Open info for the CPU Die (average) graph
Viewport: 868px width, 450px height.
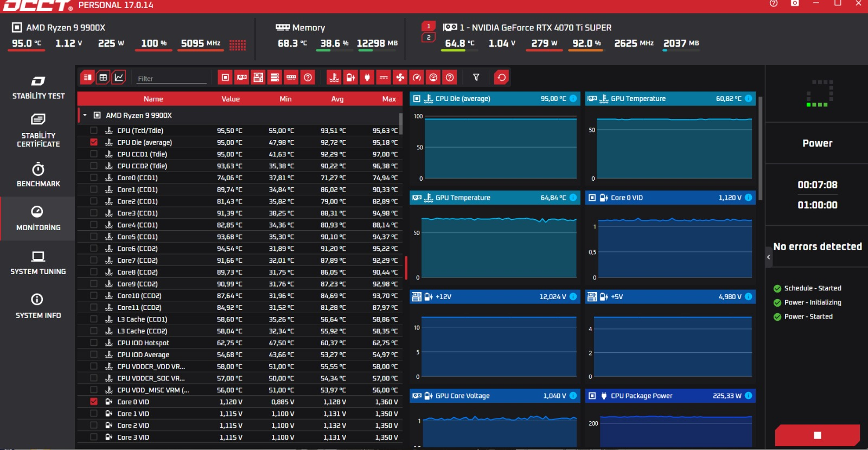point(573,98)
